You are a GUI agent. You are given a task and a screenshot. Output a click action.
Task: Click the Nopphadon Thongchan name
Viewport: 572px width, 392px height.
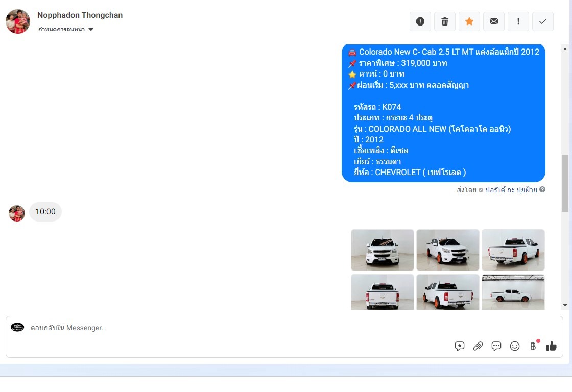tap(80, 15)
